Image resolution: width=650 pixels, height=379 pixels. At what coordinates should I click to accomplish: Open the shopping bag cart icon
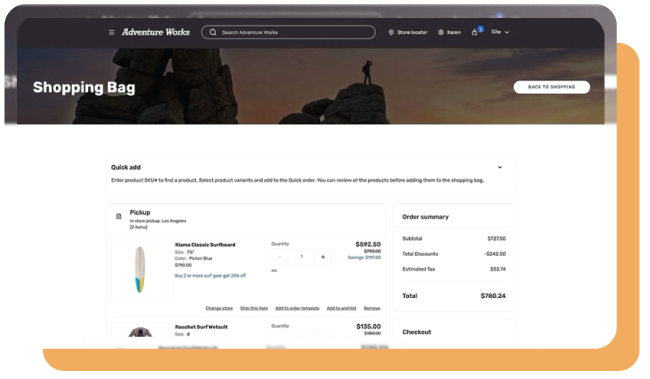[475, 32]
